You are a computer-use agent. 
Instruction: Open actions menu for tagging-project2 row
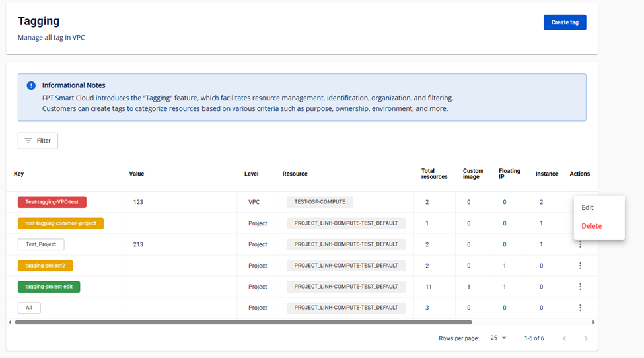coord(580,266)
